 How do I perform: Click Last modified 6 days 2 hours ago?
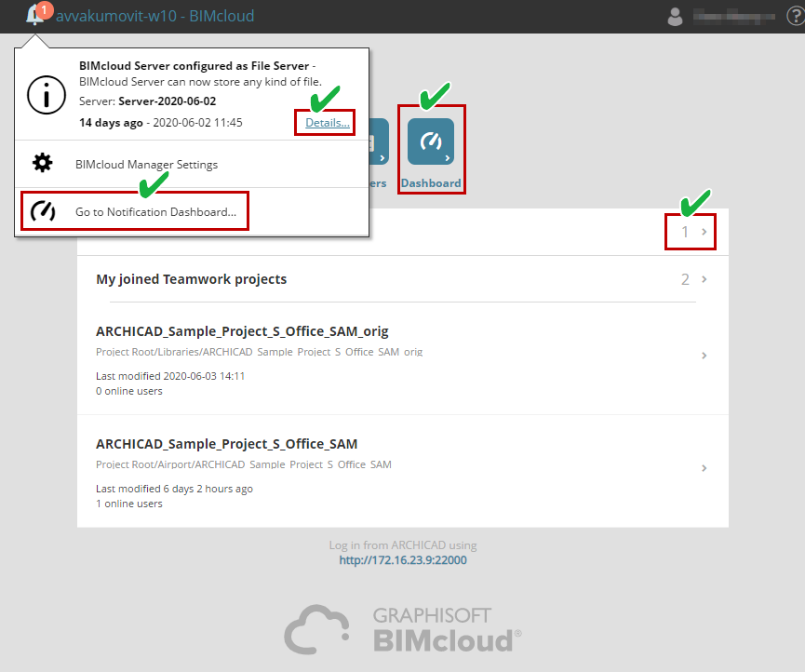tap(174, 489)
